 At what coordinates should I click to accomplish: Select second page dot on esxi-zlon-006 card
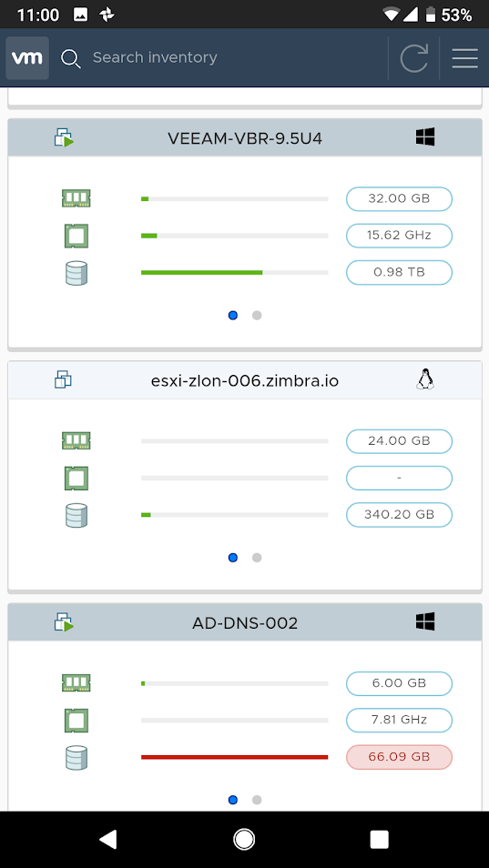click(x=257, y=558)
